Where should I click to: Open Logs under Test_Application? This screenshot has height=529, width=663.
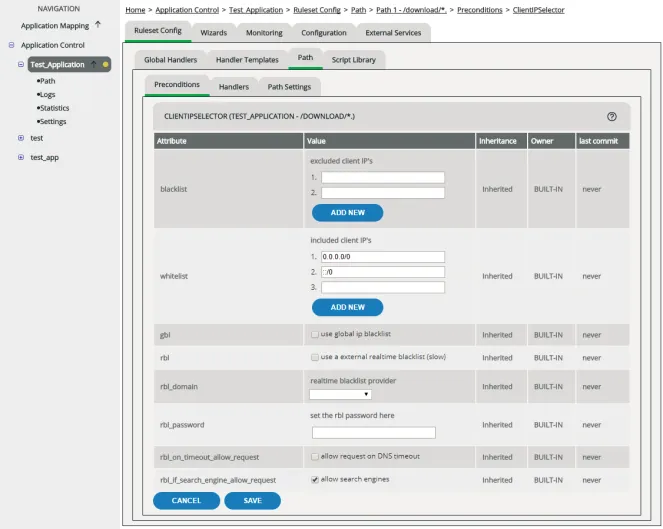click(46, 94)
